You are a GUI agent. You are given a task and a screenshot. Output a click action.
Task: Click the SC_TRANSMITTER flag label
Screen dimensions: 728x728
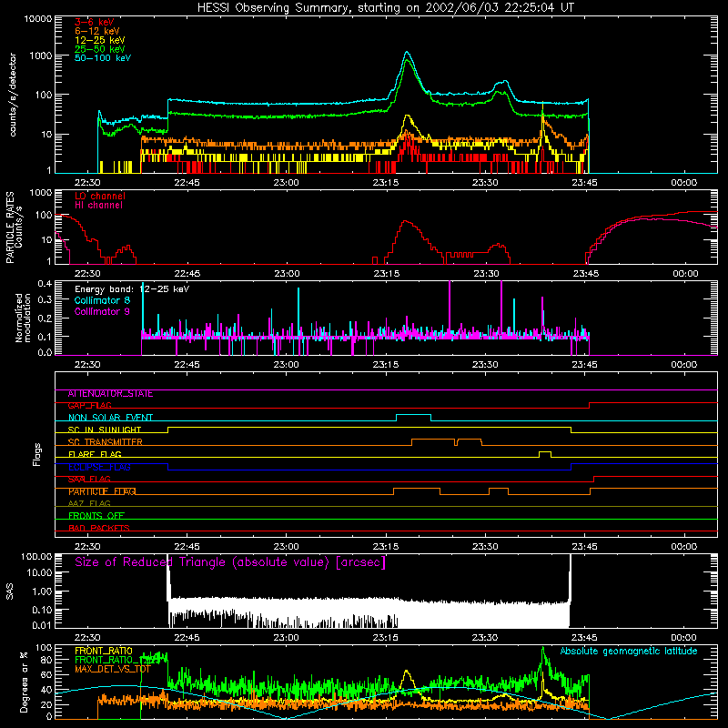[106, 442]
